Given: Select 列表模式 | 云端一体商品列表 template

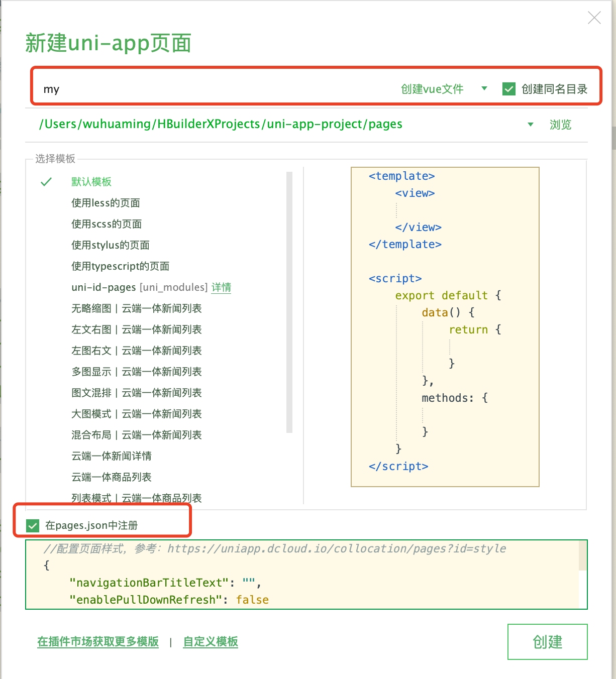Looking at the screenshot, I should click(x=137, y=498).
